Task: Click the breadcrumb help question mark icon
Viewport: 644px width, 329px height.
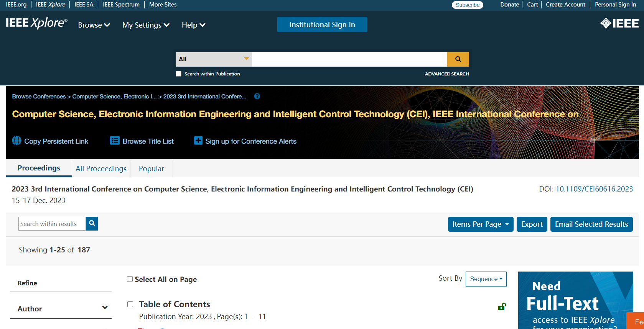Action: (x=257, y=97)
